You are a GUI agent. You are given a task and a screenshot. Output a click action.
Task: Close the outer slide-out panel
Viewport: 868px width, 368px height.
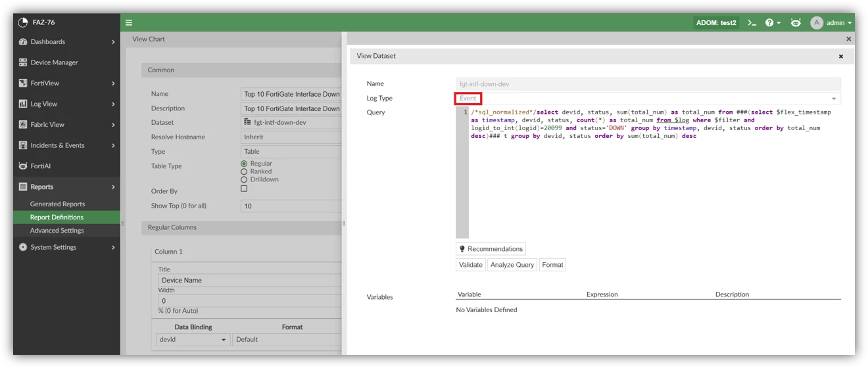point(848,39)
